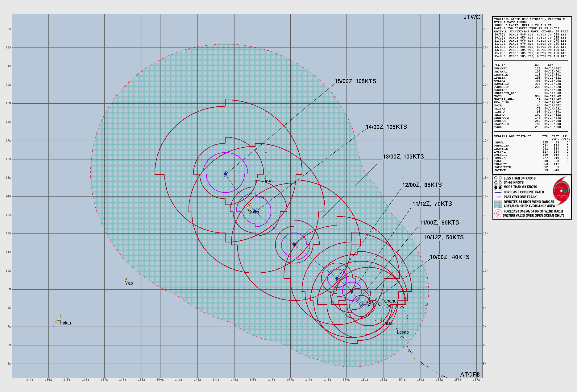The height and width of the screenshot is (392, 577).
Task: Select the 10/00Z, 40KTS forecast label
Action: point(450,257)
